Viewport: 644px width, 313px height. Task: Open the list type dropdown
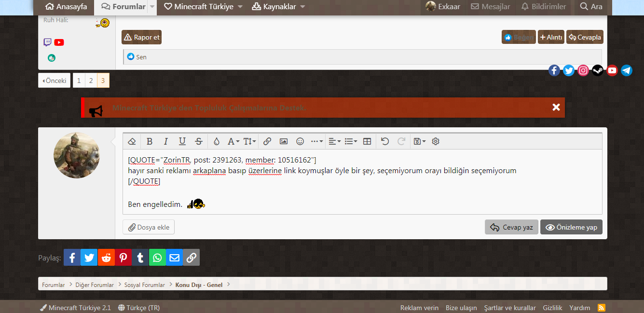pyautogui.click(x=351, y=141)
